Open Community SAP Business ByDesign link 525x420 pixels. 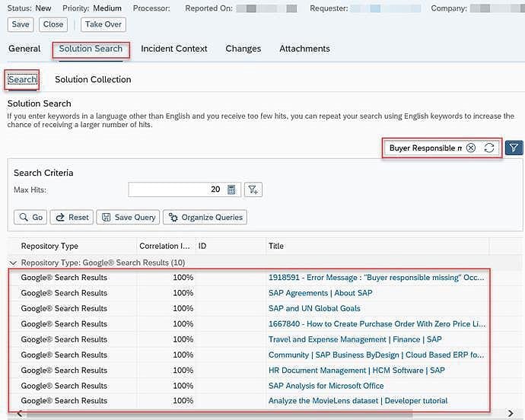click(377, 355)
